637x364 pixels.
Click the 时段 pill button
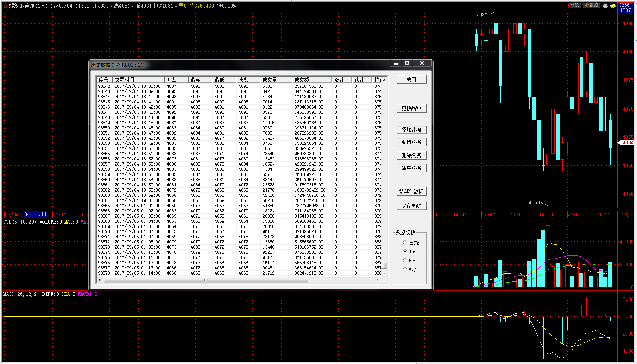pyautogui.click(x=574, y=5)
